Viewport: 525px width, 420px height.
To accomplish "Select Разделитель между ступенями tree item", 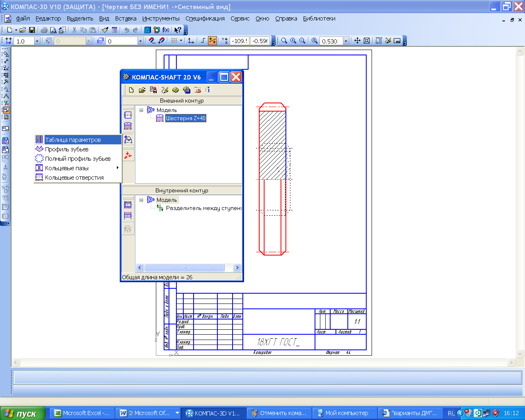I will point(203,208).
